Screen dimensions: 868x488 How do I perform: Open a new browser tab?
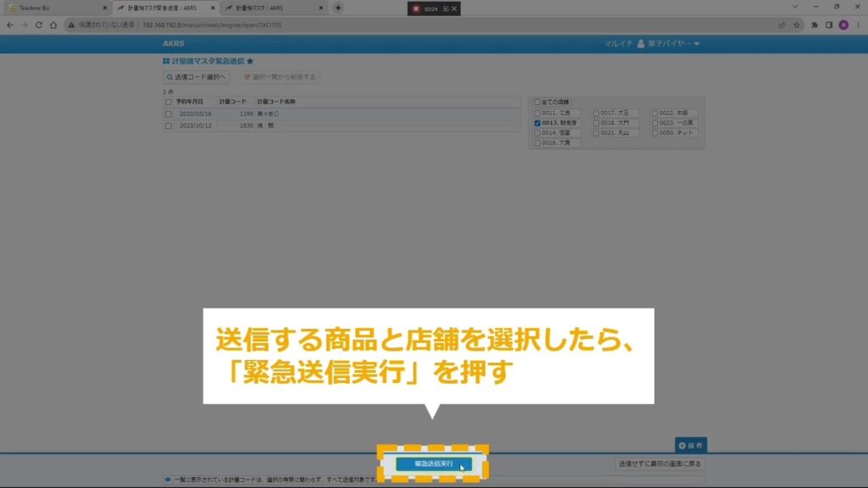click(x=338, y=8)
